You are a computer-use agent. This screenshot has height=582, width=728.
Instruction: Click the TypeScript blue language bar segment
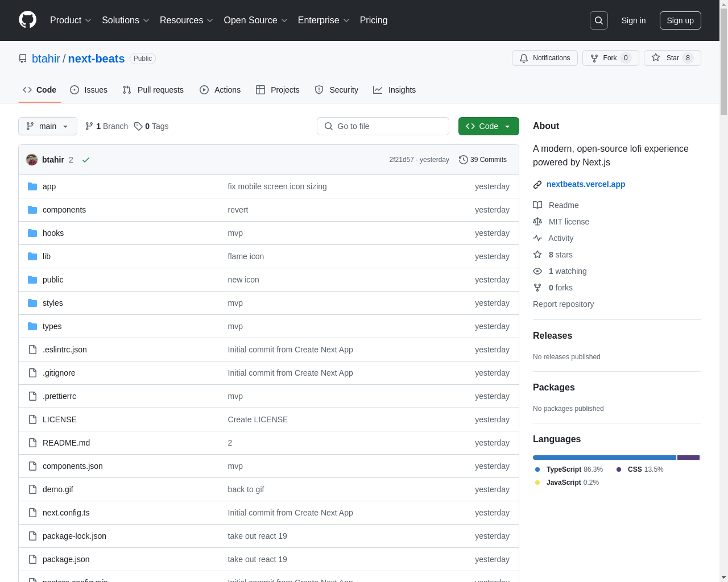(605, 458)
